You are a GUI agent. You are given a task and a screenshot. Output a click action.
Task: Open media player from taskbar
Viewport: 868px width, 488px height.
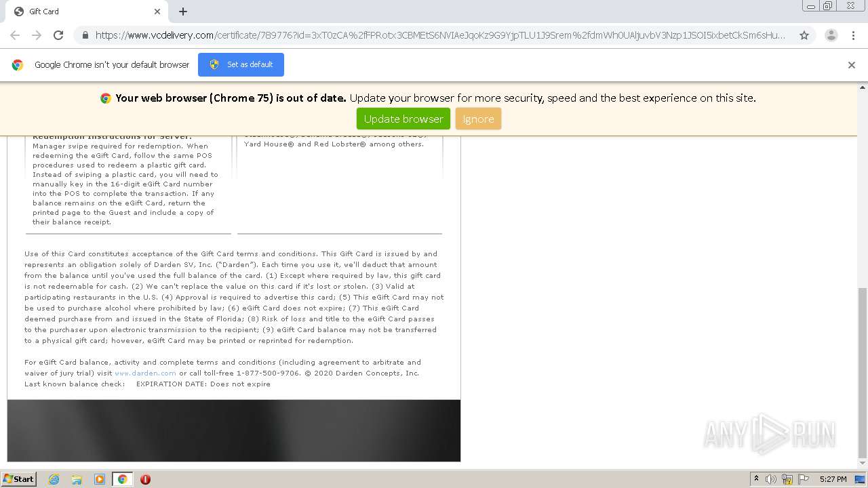tap(100, 479)
